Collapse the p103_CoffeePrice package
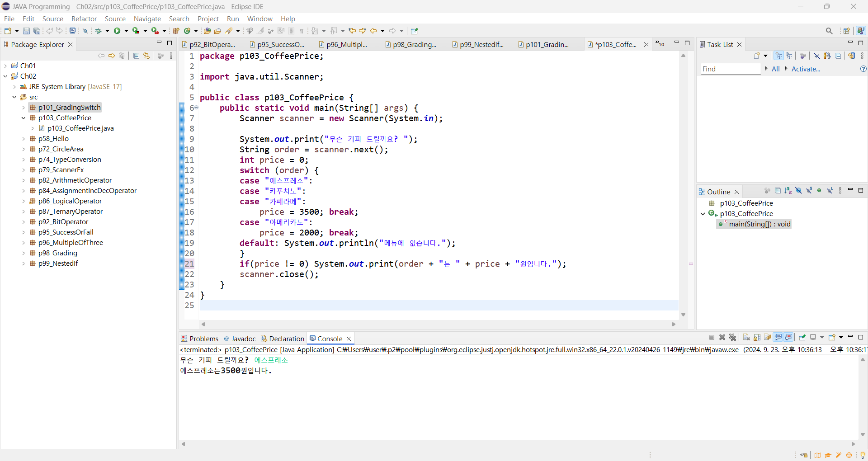Viewport: 868px width, 461px height. (24, 118)
